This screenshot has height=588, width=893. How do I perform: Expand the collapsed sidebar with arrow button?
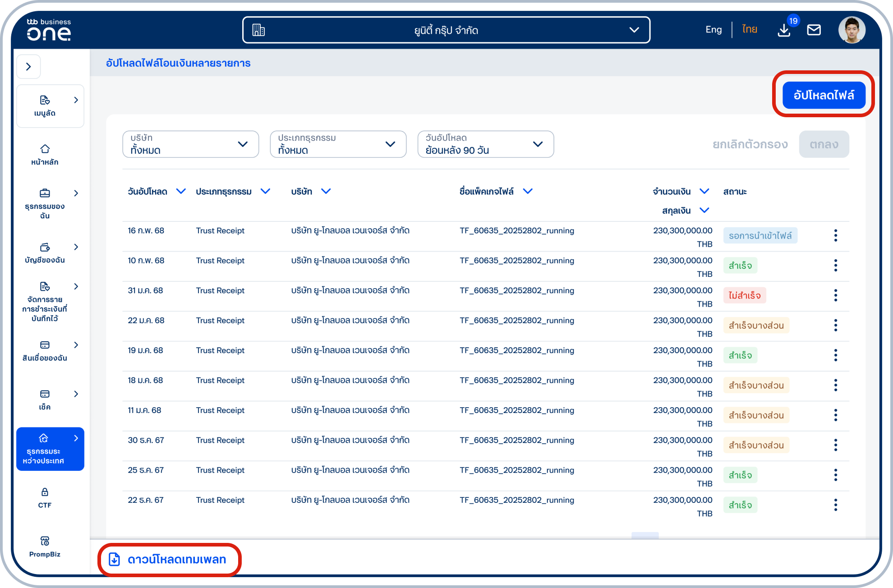[28, 67]
